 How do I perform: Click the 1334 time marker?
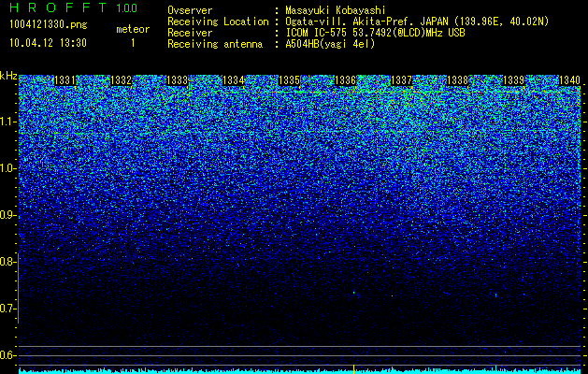(x=234, y=80)
